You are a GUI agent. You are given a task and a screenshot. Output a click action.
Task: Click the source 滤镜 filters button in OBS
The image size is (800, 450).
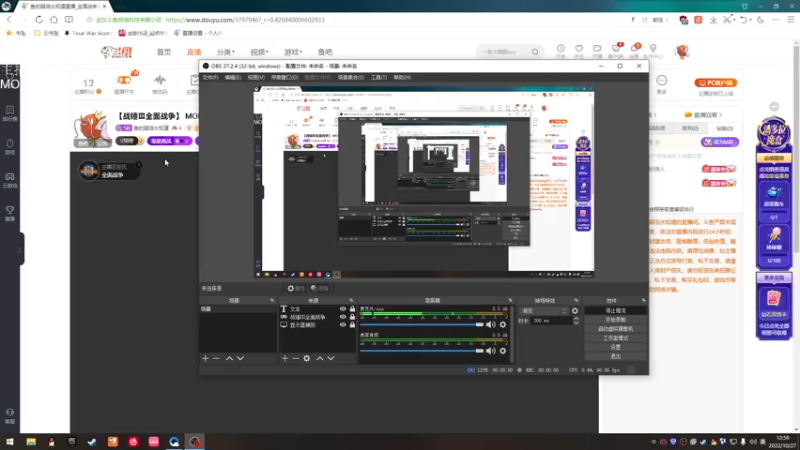(319, 288)
